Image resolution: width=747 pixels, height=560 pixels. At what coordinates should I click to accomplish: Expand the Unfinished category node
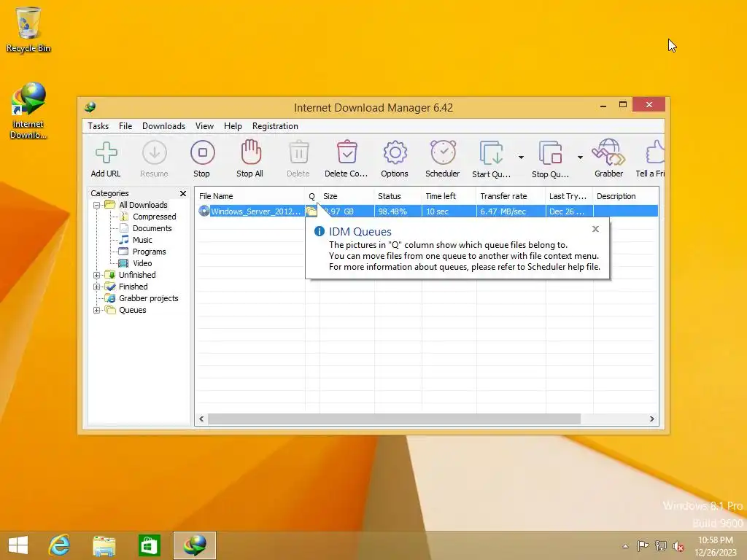coord(97,275)
